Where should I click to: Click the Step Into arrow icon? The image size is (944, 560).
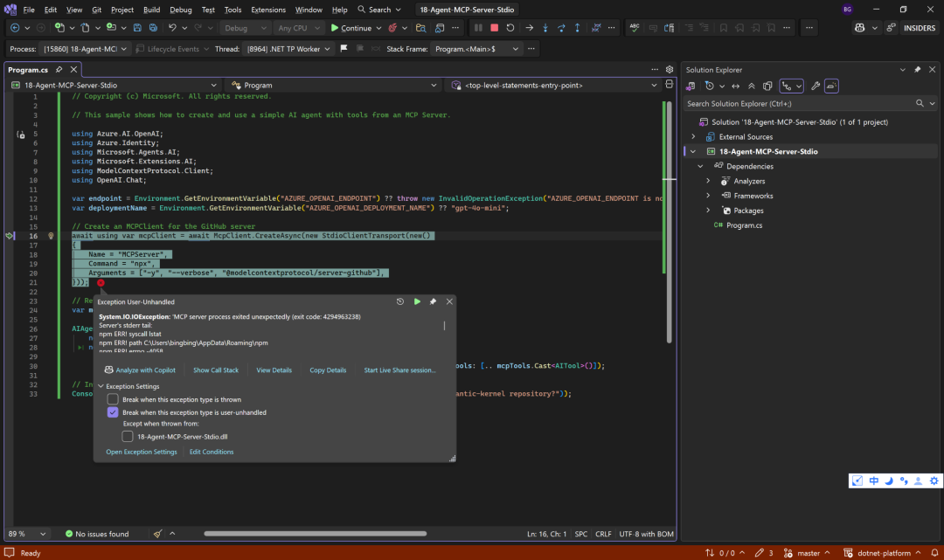tap(545, 28)
